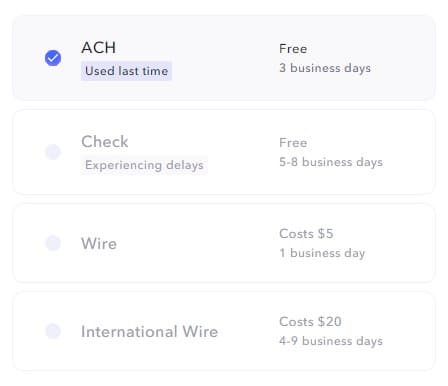Click the 'Free' label in Check card
Screen dimensions: 448x386
pos(293,143)
